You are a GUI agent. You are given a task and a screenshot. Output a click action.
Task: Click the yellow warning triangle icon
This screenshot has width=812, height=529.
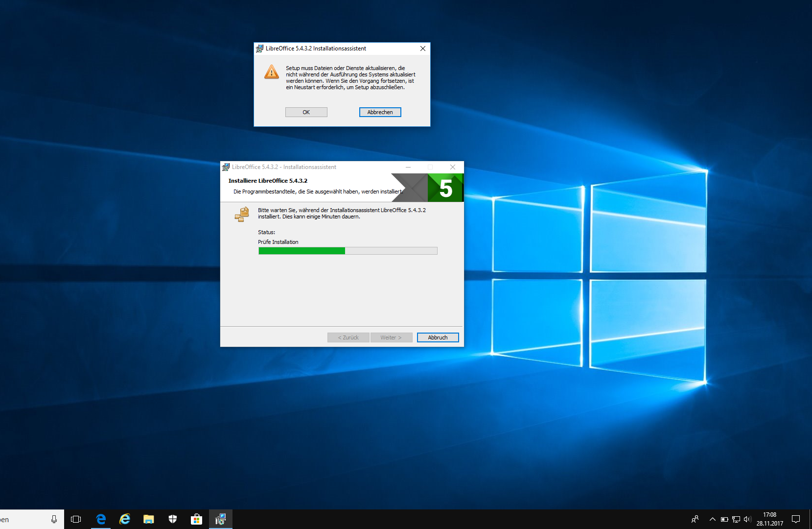(272, 72)
